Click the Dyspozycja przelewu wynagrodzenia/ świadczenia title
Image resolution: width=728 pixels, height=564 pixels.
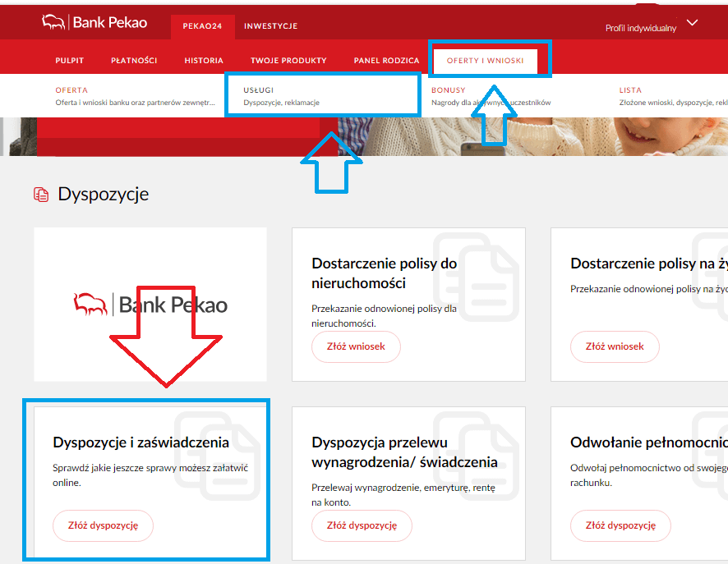coord(404,452)
